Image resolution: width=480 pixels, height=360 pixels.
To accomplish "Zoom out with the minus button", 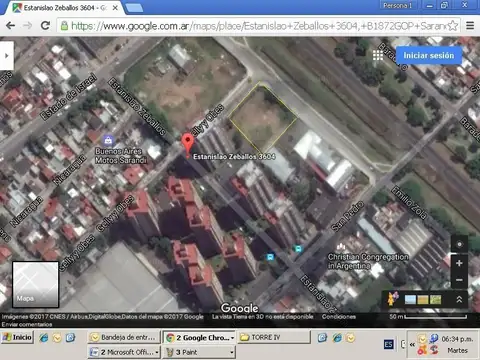I will click(459, 280).
